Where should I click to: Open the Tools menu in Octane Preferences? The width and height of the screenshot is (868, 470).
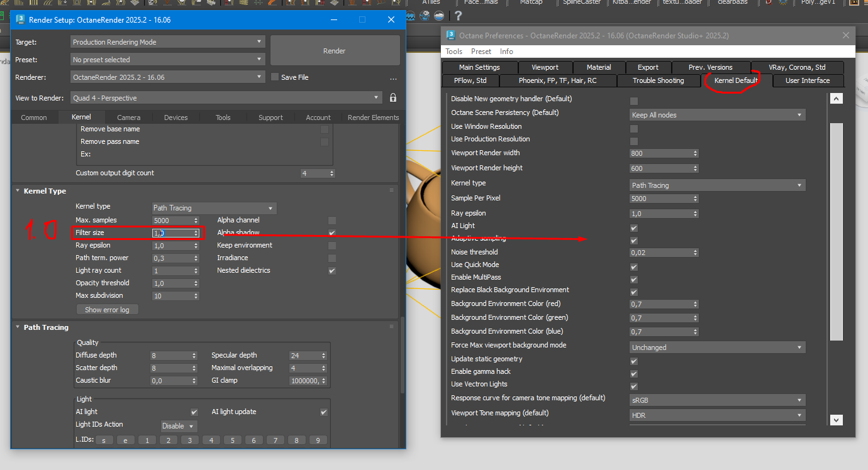point(453,52)
